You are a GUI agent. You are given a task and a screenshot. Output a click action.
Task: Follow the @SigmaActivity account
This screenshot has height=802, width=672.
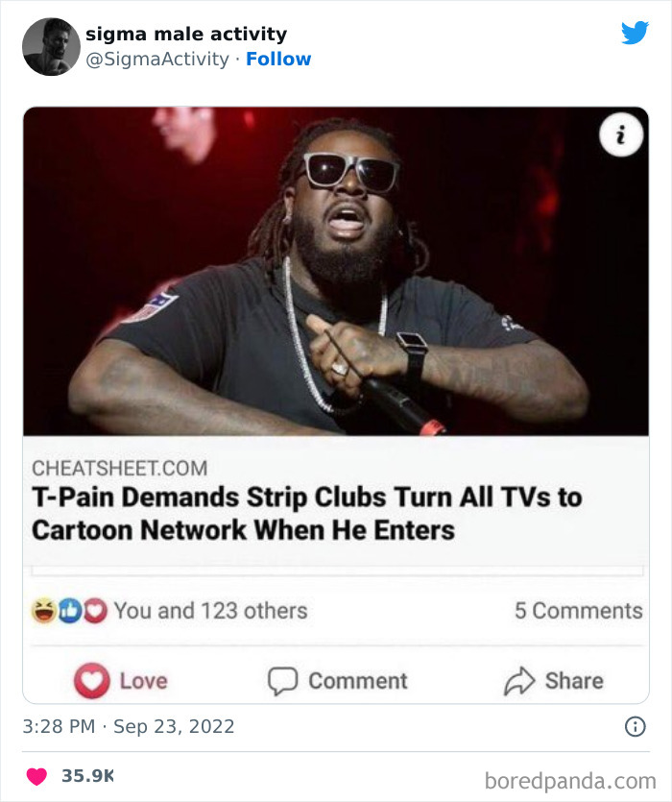click(278, 59)
